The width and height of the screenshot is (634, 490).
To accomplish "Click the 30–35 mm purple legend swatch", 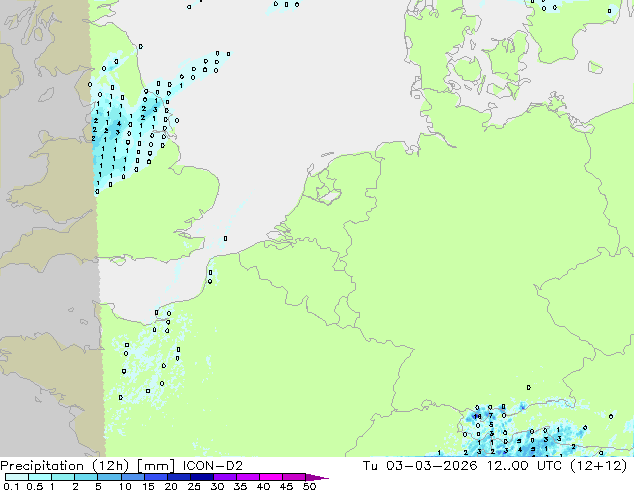I will tap(224, 477).
